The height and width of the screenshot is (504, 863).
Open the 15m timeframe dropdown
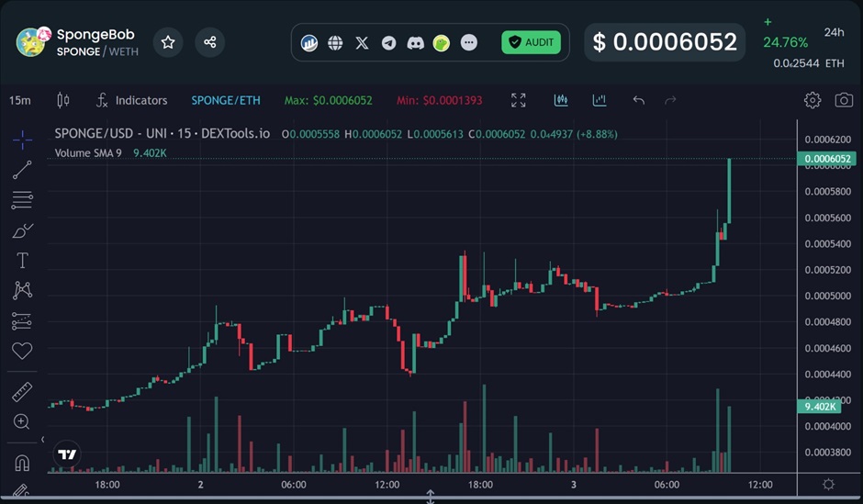[x=19, y=100]
